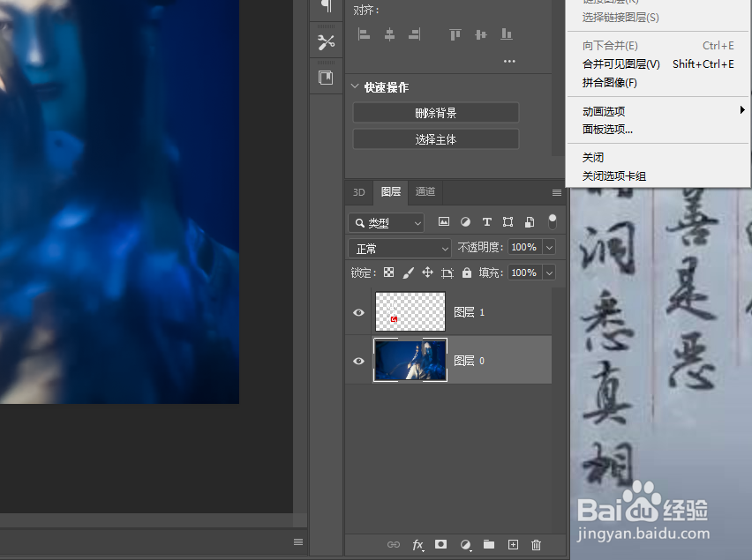Select the 图层 1 thumbnail
This screenshot has height=560, width=752.
pos(410,311)
